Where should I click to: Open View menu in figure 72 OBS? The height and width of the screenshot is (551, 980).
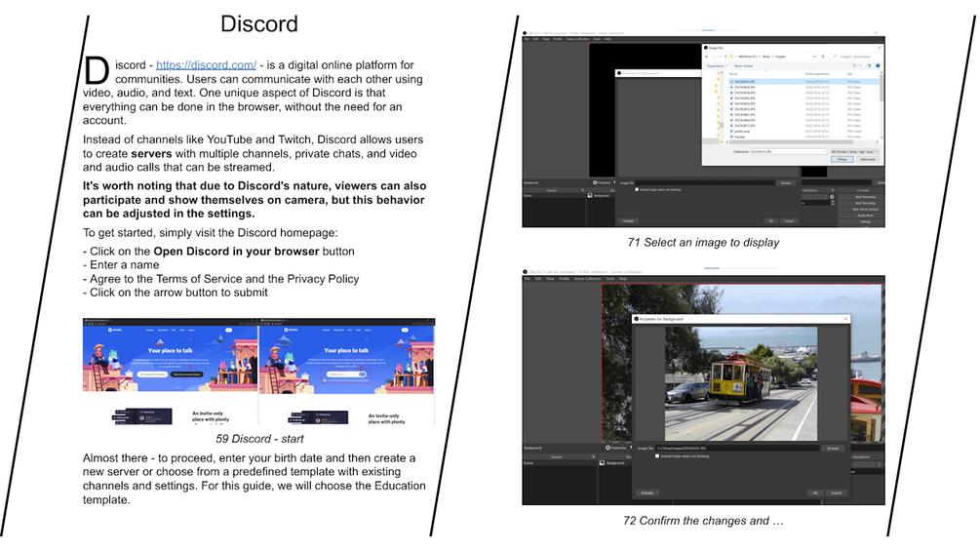coord(550,279)
